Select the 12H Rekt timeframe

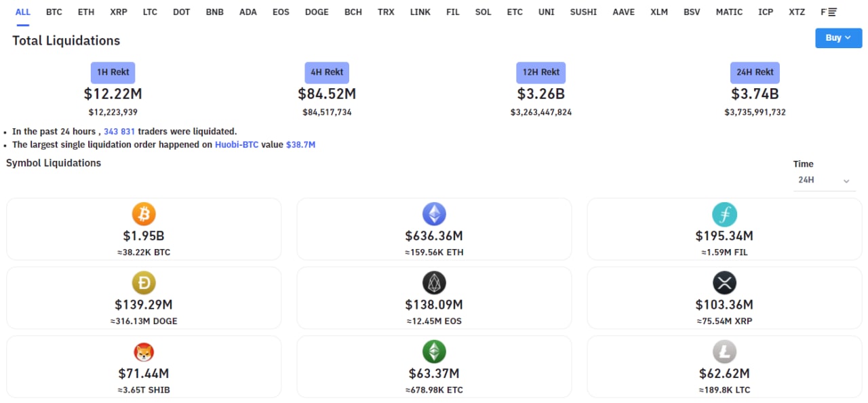click(x=540, y=73)
